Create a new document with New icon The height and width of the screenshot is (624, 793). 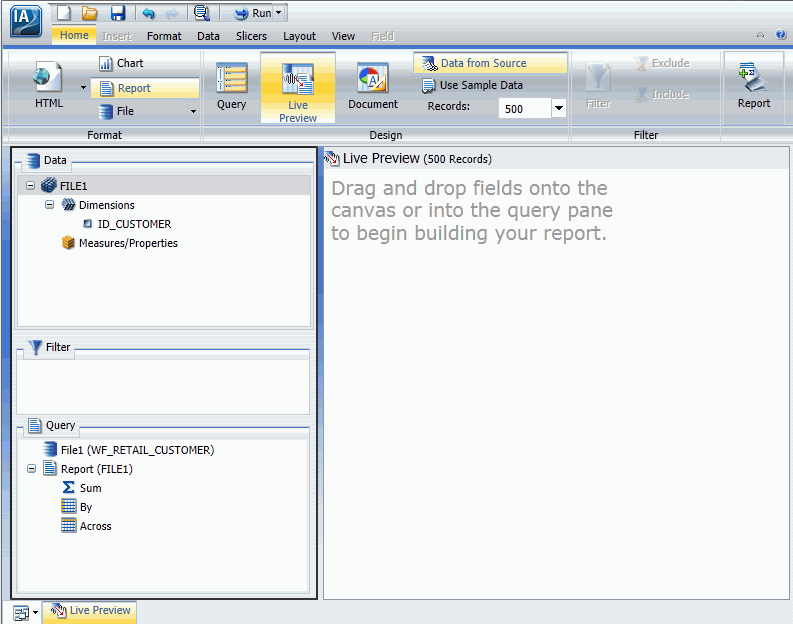(x=64, y=13)
